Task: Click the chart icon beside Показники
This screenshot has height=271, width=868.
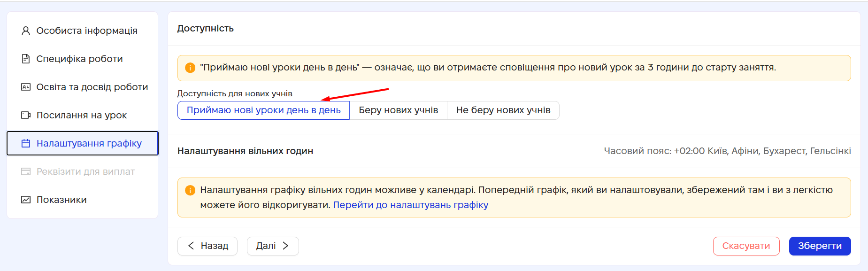Action: [26, 200]
